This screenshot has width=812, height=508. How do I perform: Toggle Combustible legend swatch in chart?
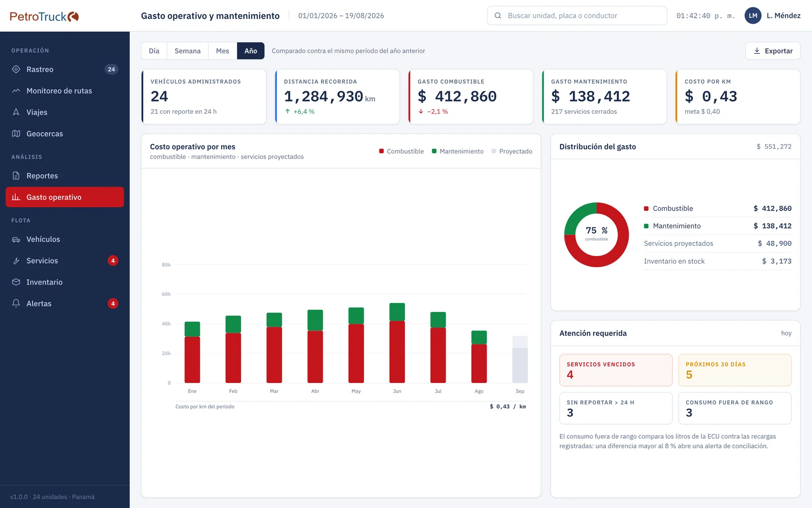(x=382, y=151)
